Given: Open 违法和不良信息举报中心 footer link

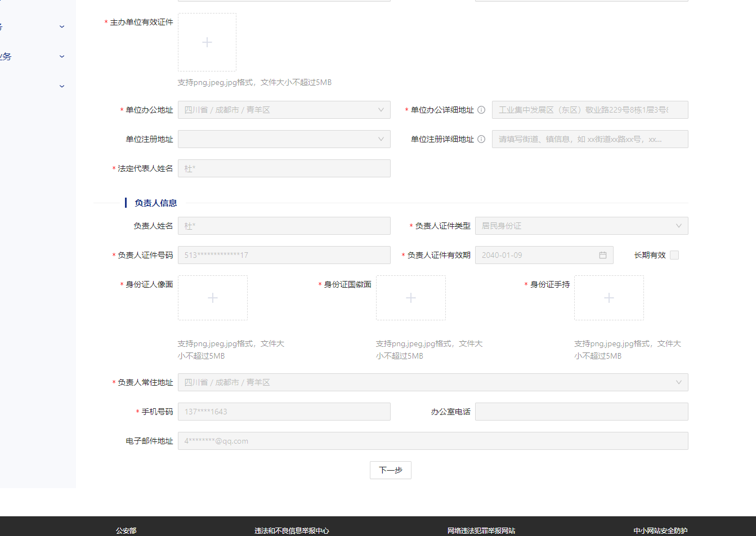Looking at the screenshot, I should click(x=292, y=530).
